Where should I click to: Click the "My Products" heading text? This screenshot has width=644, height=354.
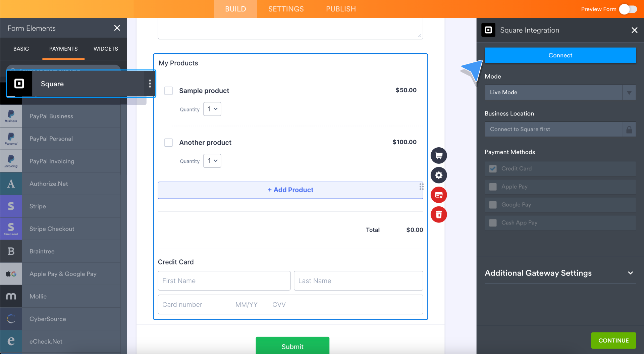click(178, 63)
